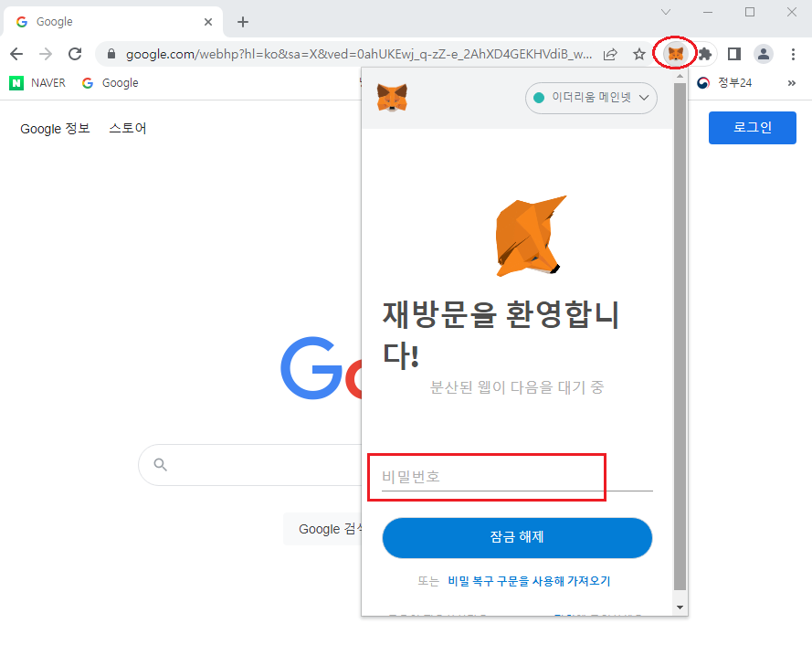The image size is (812, 655).
Task: Click the blue 로그인 button
Action: pos(752,127)
